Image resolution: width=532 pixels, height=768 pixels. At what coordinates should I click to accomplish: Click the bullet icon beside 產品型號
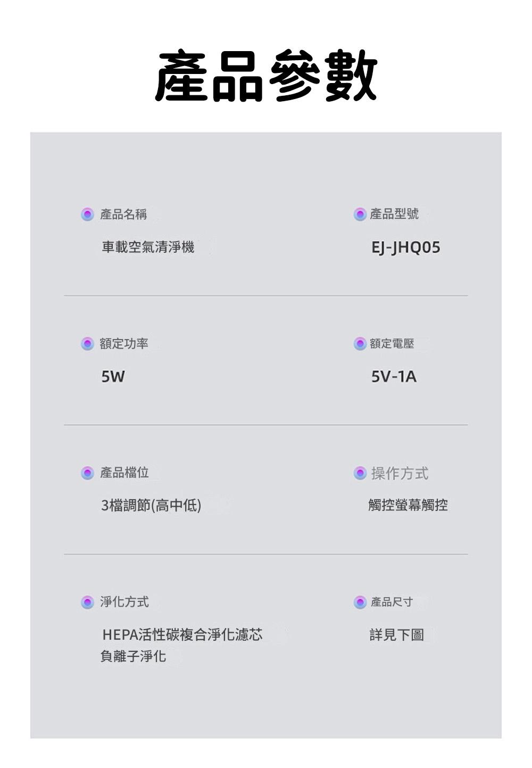point(360,214)
